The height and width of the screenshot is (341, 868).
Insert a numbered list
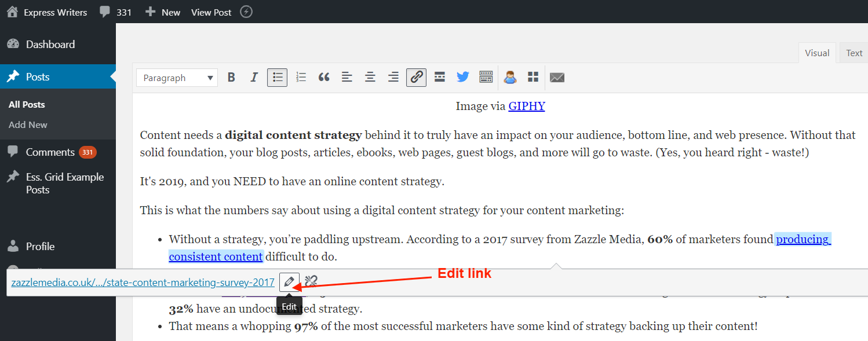click(x=301, y=77)
